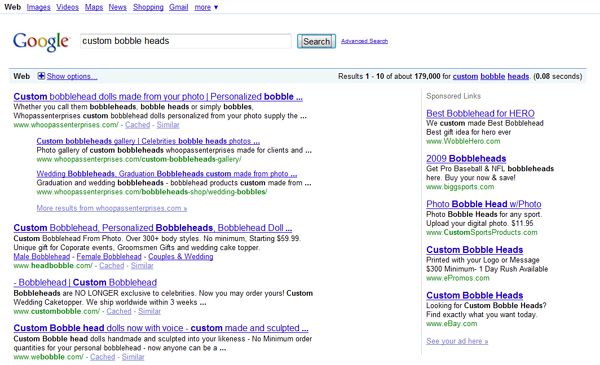Open Maps from top navigation
The image size is (600, 365).
click(x=94, y=7)
